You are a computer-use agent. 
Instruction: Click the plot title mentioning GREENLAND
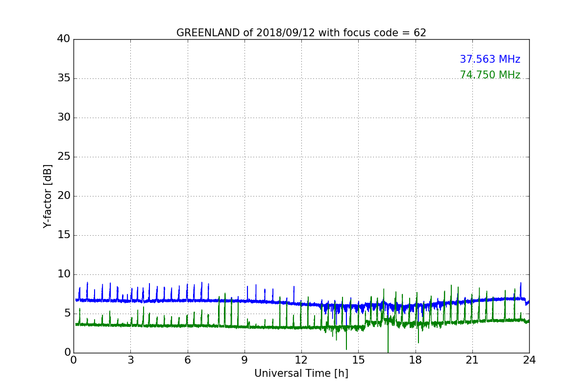coord(301,33)
